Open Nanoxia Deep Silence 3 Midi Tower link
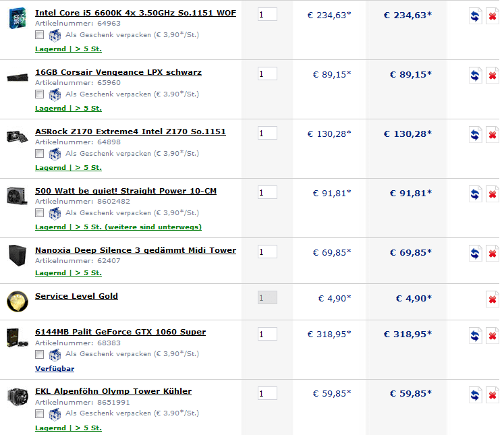The image size is (504, 435). [x=136, y=250]
